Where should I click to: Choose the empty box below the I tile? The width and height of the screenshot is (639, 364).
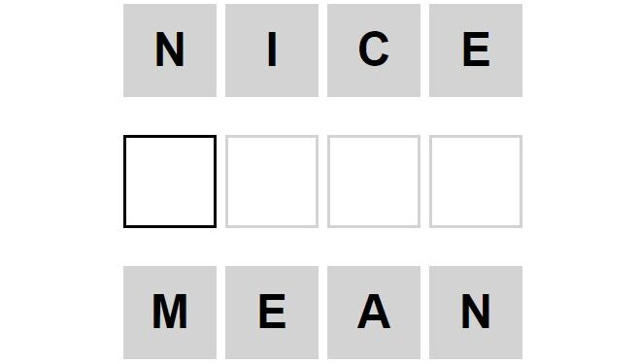click(x=272, y=182)
